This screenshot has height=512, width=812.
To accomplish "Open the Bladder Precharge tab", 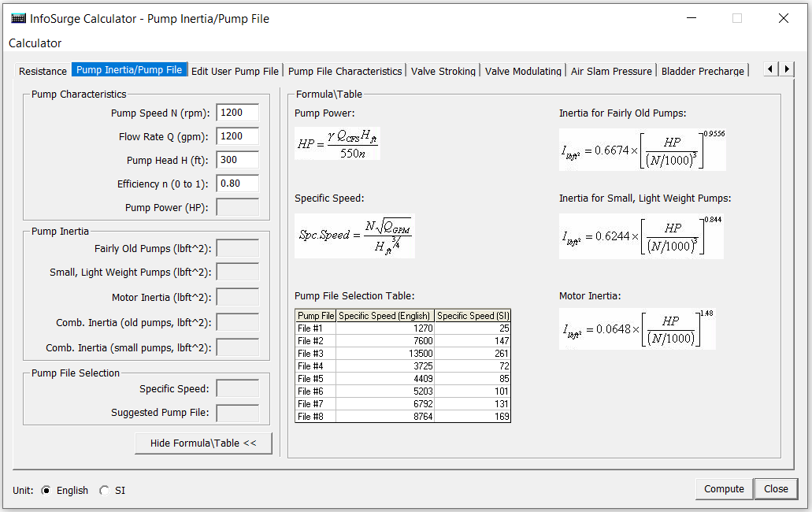I will (x=702, y=70).
